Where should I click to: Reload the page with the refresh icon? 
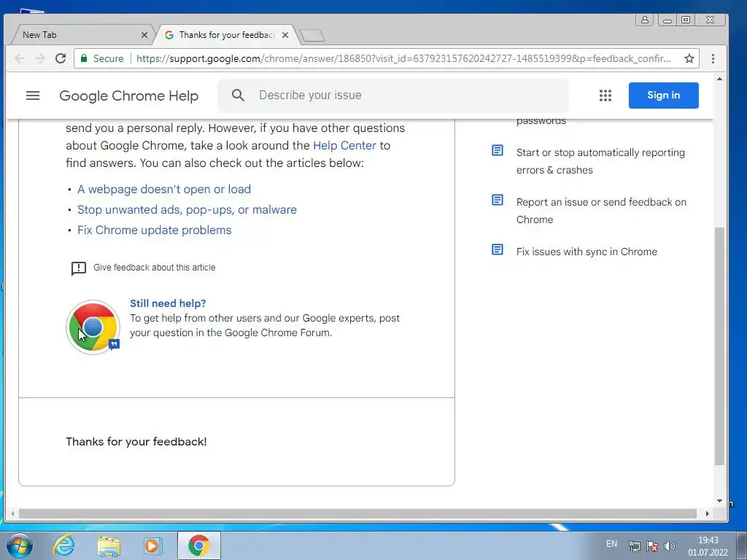point(61,58)
